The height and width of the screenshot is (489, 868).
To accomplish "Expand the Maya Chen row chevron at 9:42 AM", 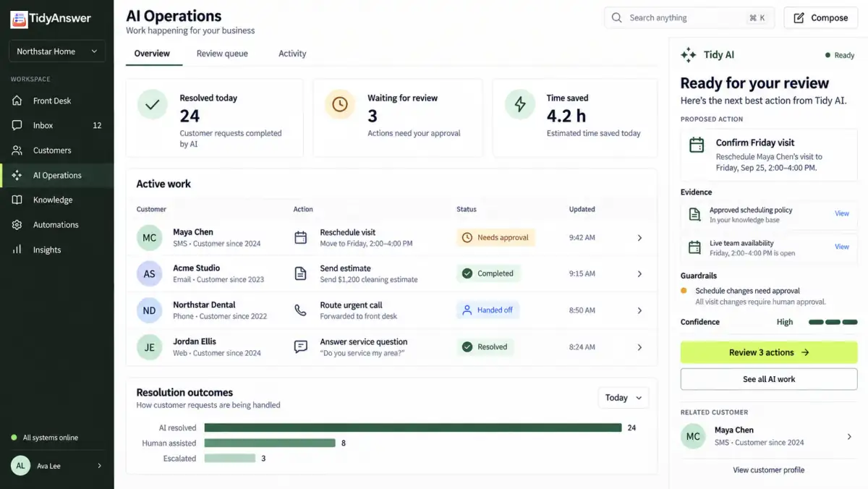I will 639,237.
